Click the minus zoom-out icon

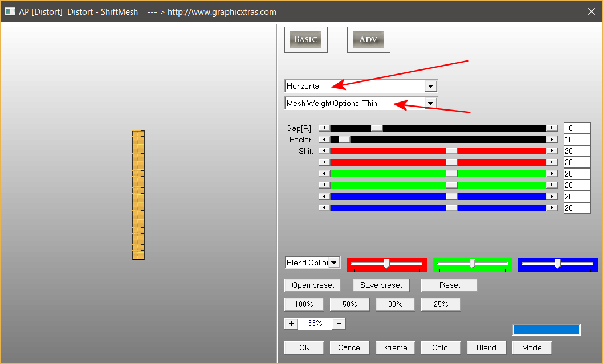coord(339,324)
